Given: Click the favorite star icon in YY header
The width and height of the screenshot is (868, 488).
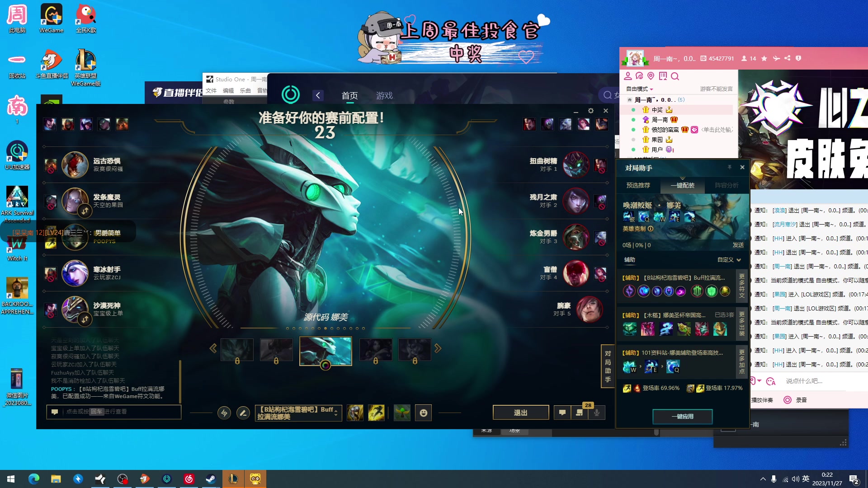Looking at the screenshot, I should point(764,58).
